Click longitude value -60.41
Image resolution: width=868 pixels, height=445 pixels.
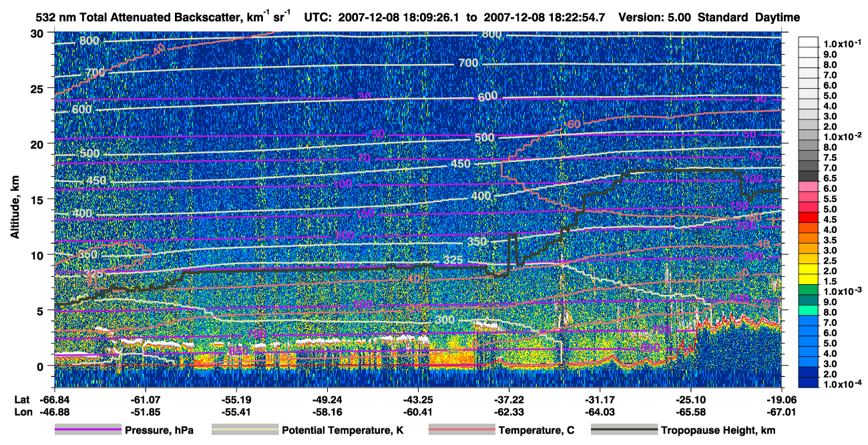point(418,412)
